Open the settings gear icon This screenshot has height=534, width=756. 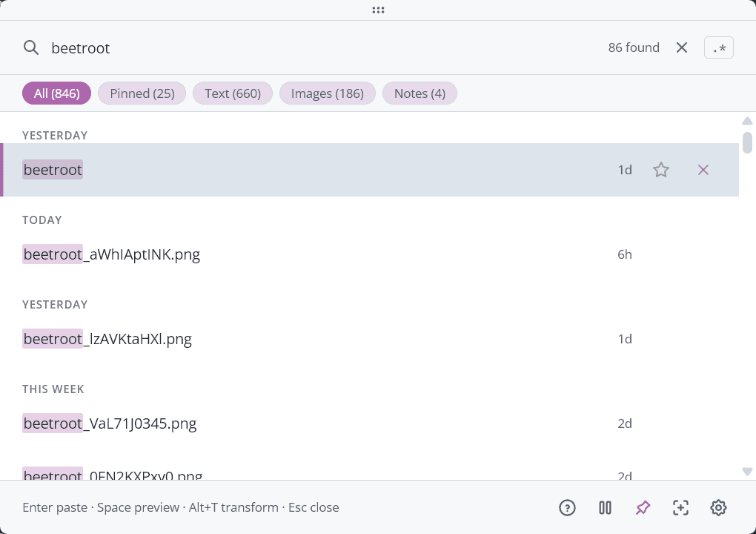click(718, 507)
